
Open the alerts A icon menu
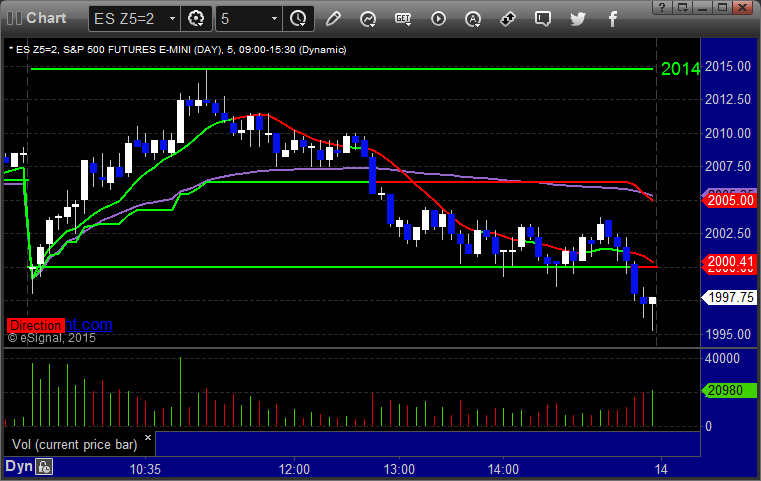(x=473, y=19)
